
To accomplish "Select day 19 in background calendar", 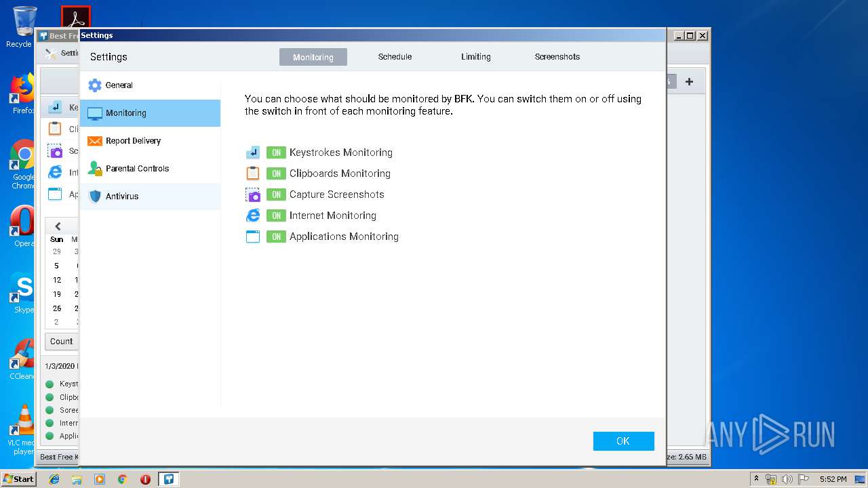I will pos(57,294).
